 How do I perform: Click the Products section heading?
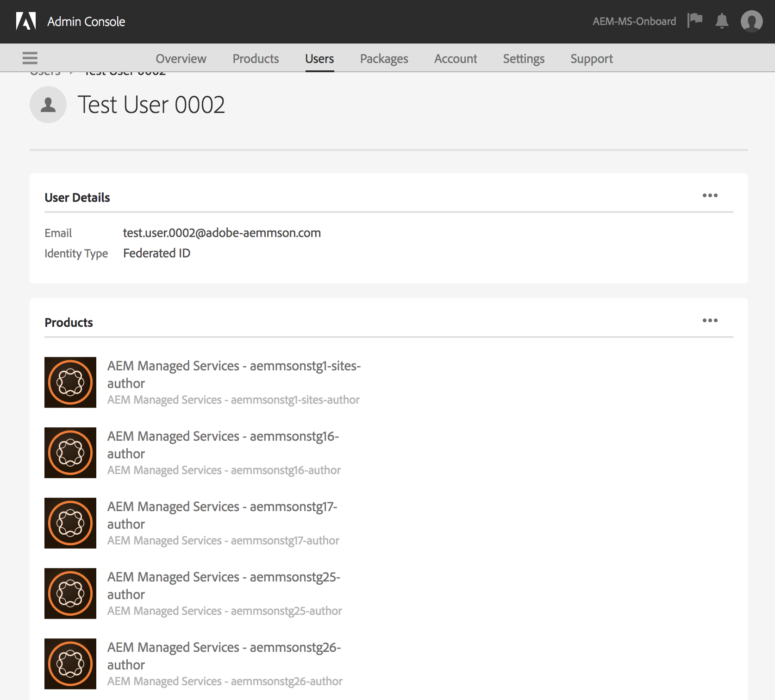(69, 323)
